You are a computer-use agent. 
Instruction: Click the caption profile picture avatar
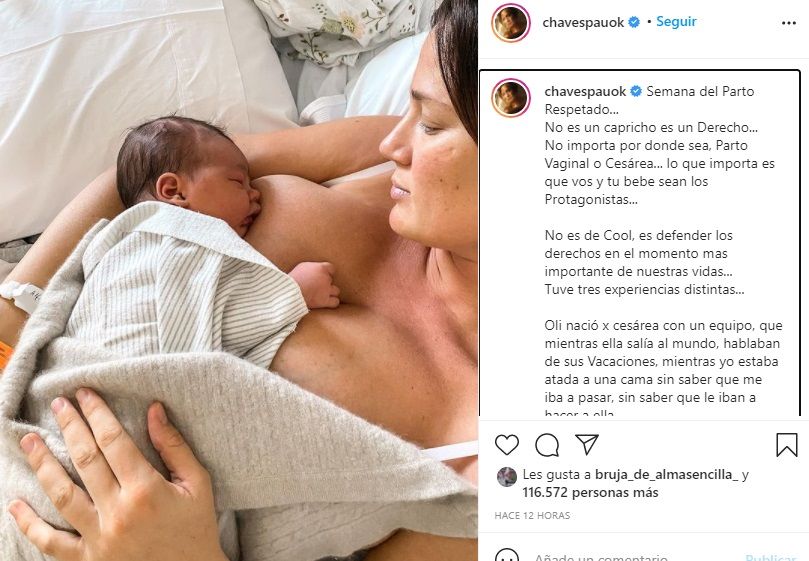(511, 98)
